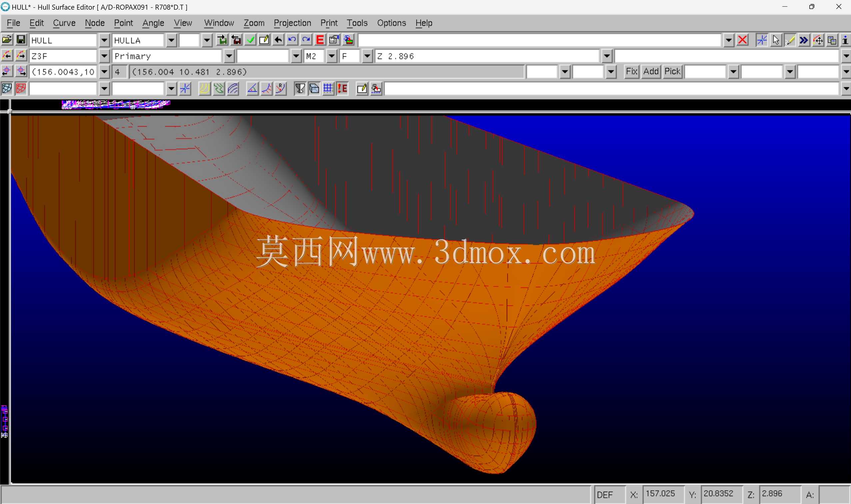Click the previous point crosshair icon
The image size is (851, 504).
[x=7, y=71]
